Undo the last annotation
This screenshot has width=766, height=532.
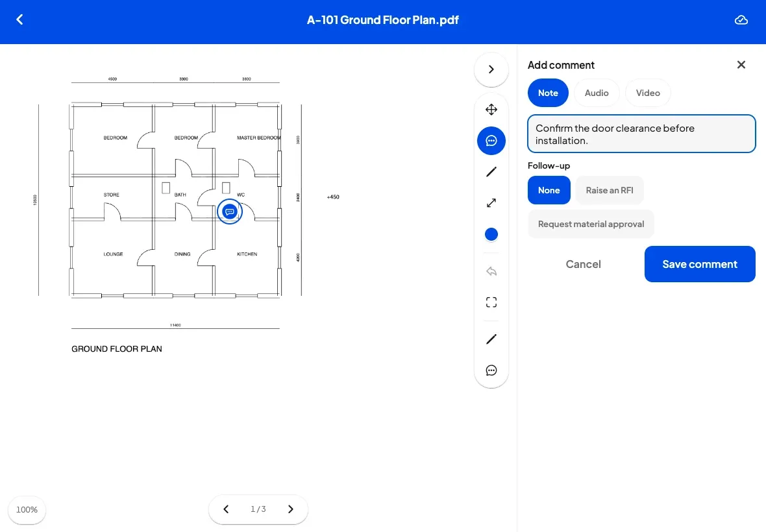(x=491, y=271)
